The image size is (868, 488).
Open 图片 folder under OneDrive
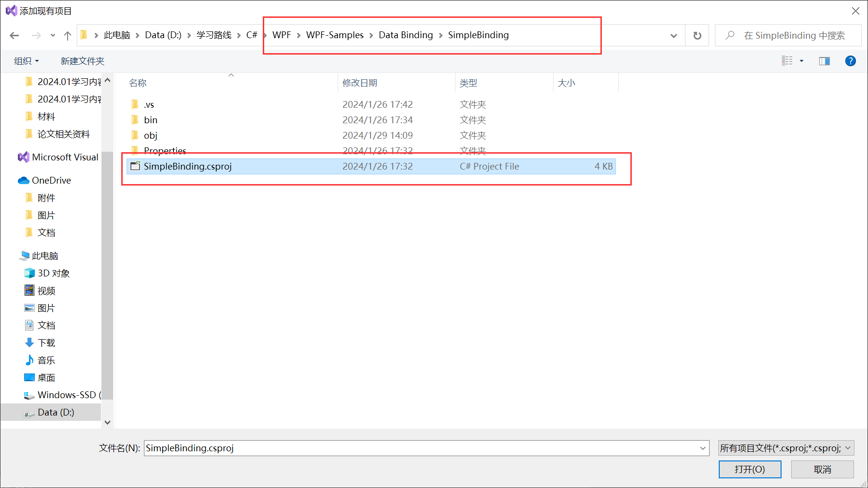click(x=46, y=215)
